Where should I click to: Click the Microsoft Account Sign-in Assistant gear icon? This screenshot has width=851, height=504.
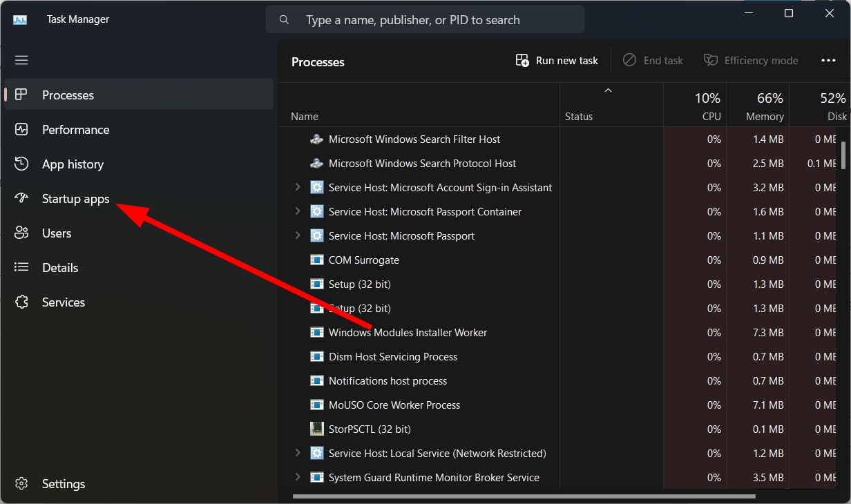click(x=317, y=187)
